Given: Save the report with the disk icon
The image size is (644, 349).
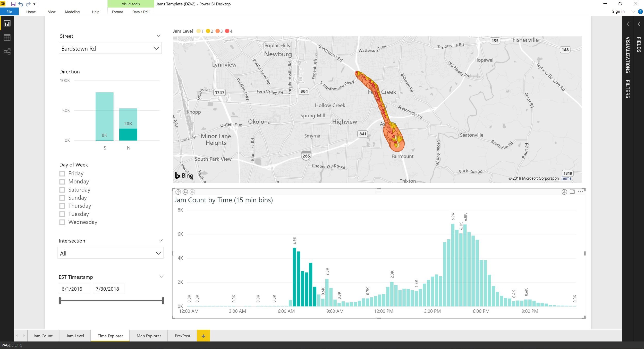Looking at the screenshot, I should click(x=13, y=4).
